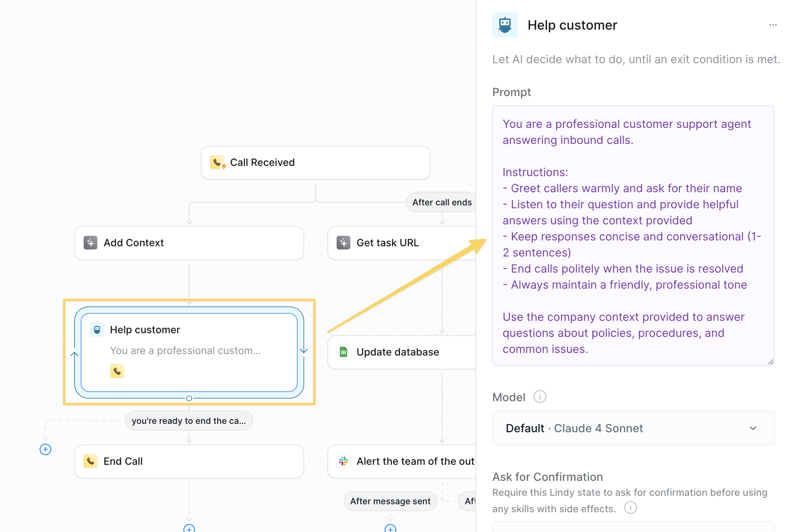Click the plus button left of End Call

[x=45, y=449]
